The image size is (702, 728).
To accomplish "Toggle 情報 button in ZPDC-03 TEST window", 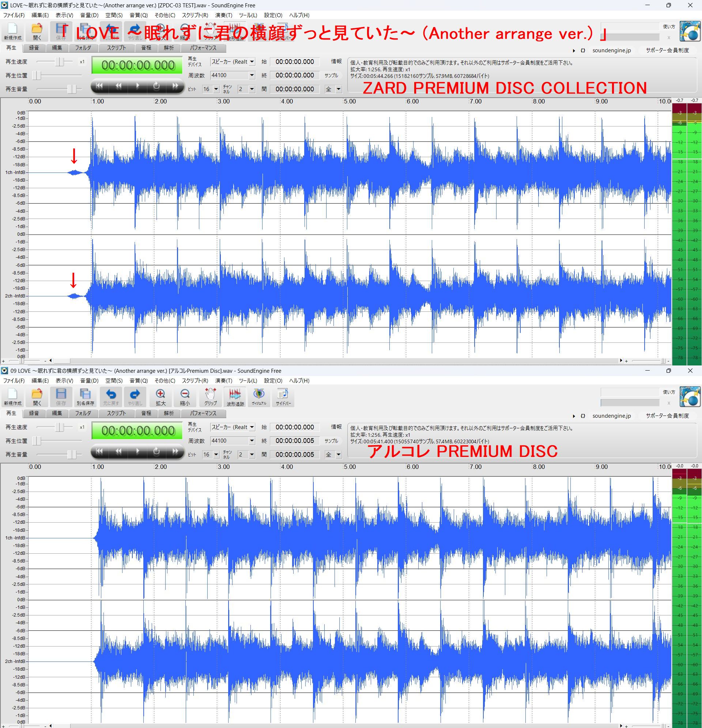I will click(336, 61).
